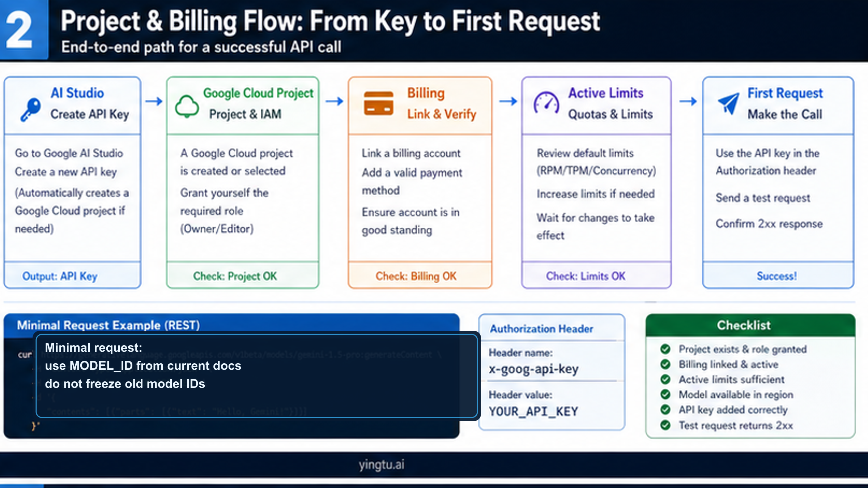Click the YOUR_API_KEY header value field
The image size is (868, 488).
tap(533, 411)
